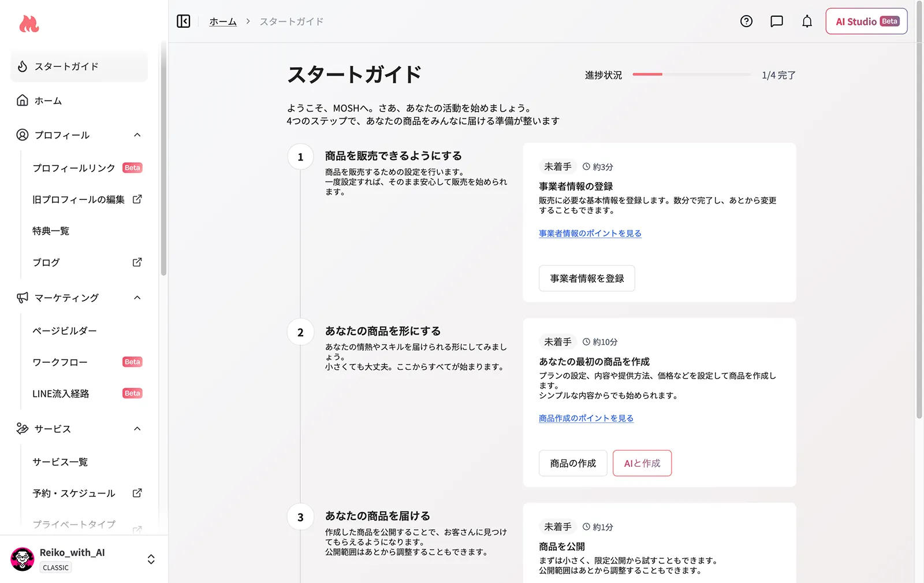Collapse the マーケティング section chevron
Viewport: 924px width, 583px height.
pos(137,298)
